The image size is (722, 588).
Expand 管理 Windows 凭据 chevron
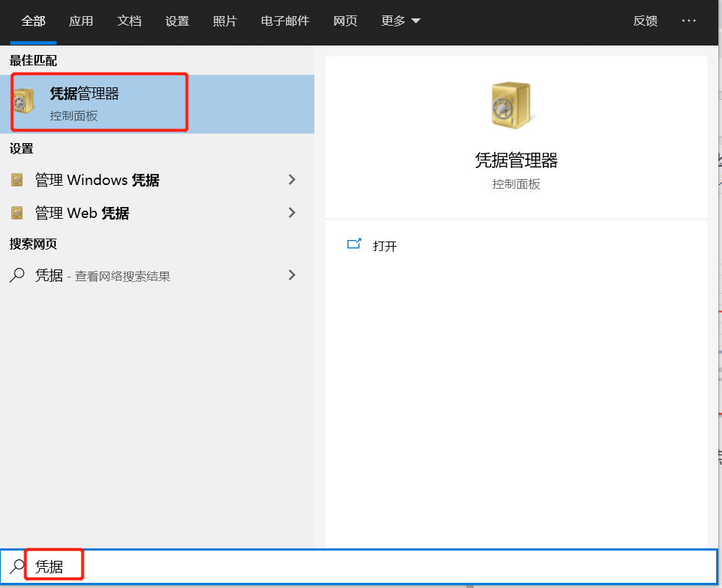[292, 179]
